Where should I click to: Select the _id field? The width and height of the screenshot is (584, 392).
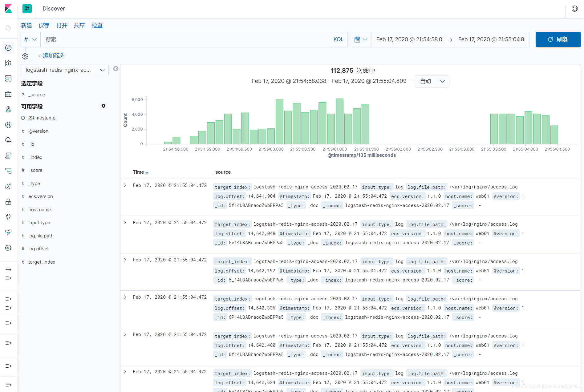pyautogui.click(x=31, y=144)
